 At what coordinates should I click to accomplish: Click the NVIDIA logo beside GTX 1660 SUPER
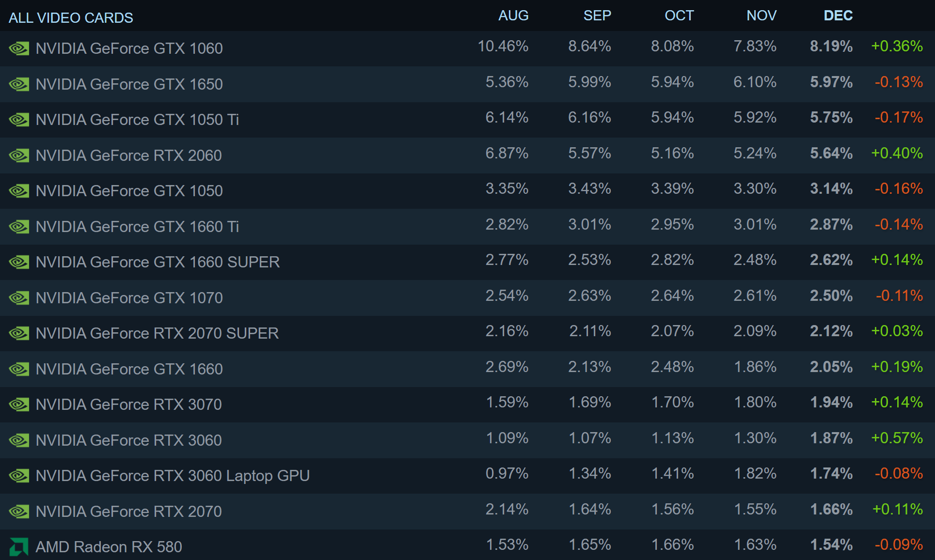[x=19, y=262]
